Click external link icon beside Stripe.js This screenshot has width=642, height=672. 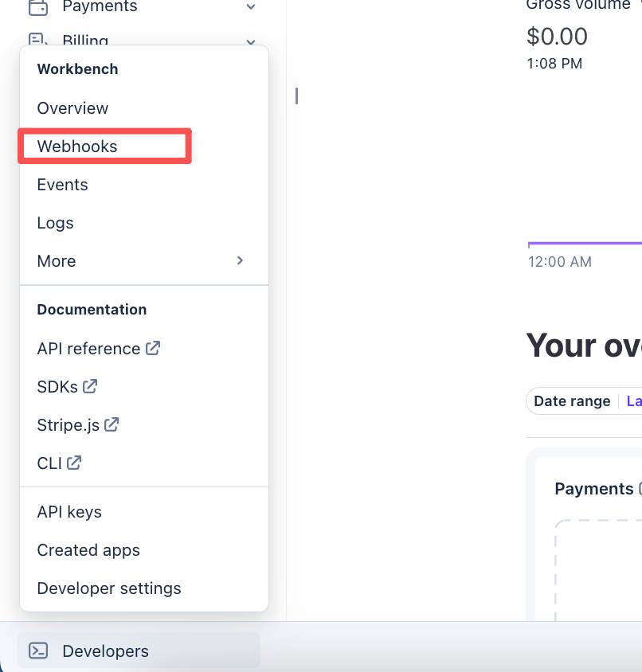112,424
